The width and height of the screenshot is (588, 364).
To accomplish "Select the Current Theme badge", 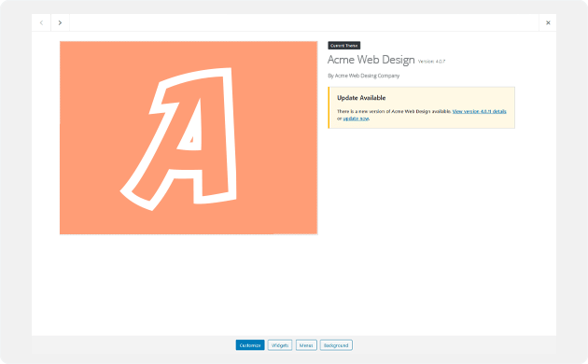I will point(343,46).
